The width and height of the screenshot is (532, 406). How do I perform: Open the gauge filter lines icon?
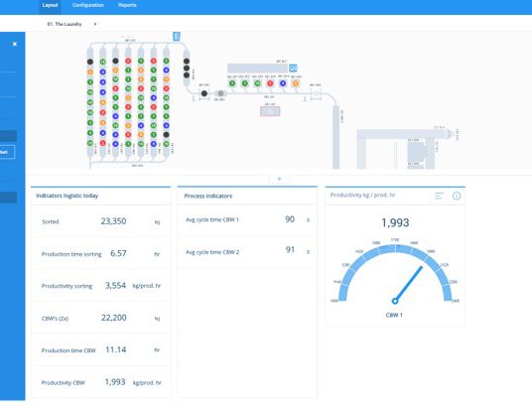point(439,196)
